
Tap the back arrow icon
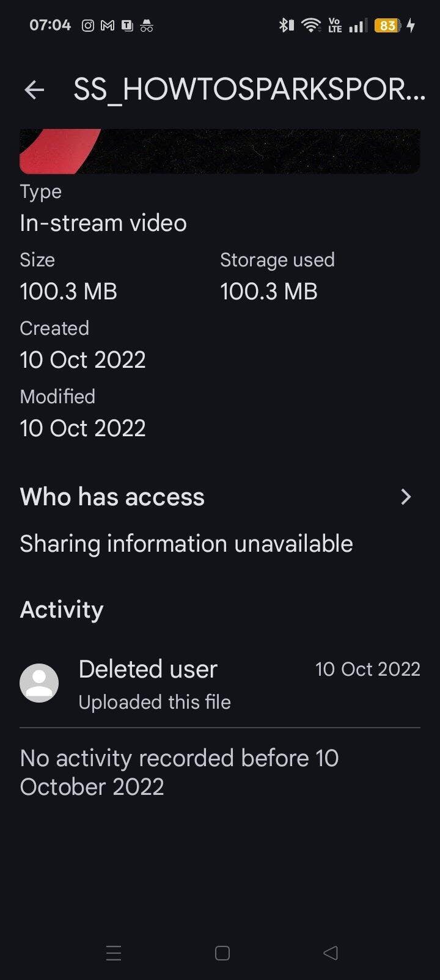click(x=34, y=90)
